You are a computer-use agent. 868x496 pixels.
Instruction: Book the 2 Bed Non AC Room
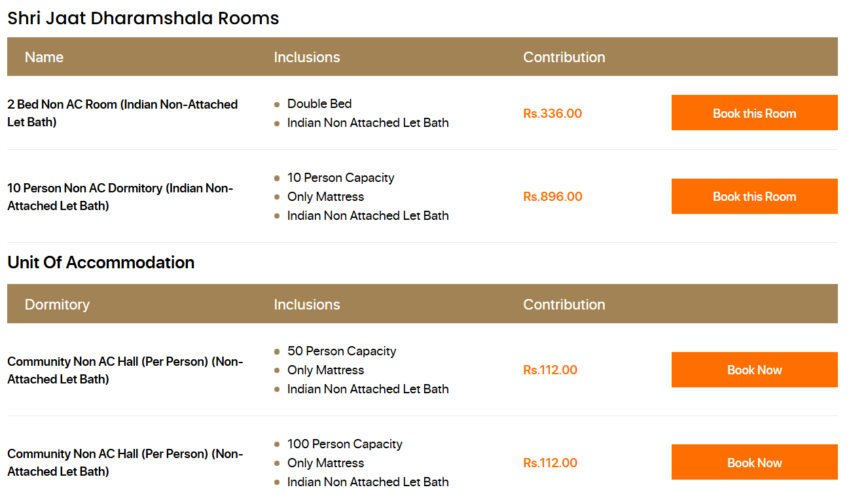[754, 113]
